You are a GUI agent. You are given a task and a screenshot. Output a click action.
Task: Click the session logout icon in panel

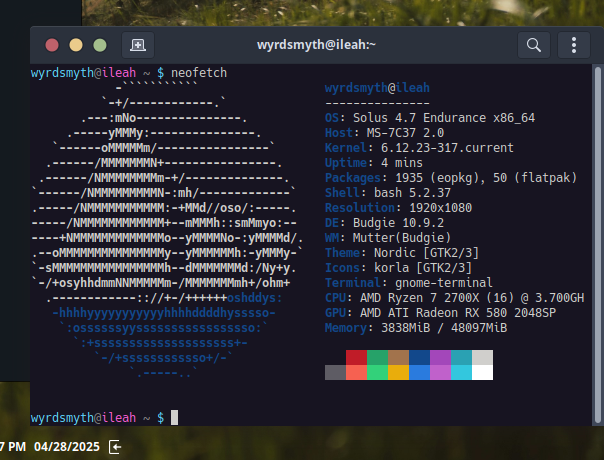pos(116,445)
